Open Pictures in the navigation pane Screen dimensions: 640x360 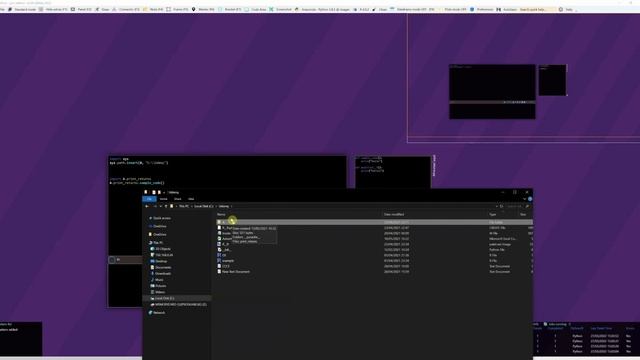[158, 286]
